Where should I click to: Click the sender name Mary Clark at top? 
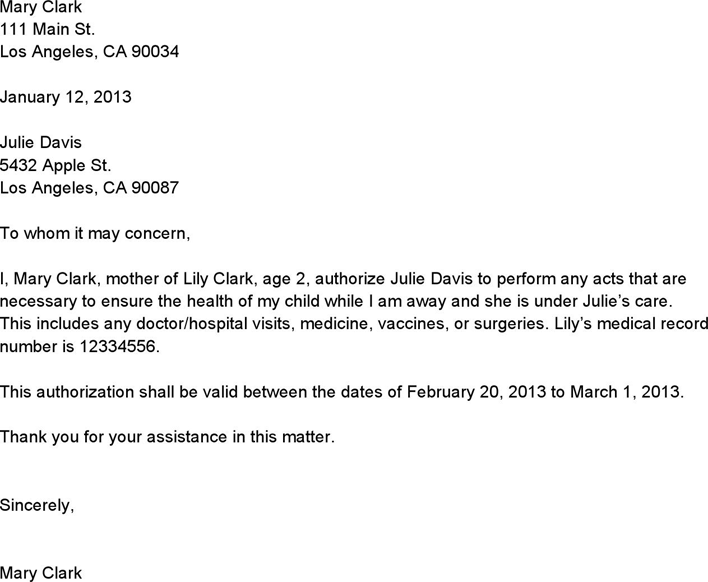coord(41,7)
